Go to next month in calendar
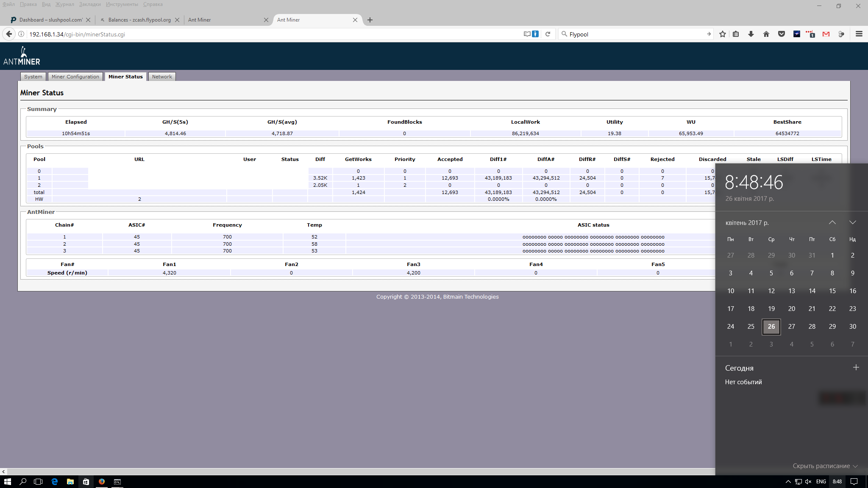The width and height of the screenshot is (868, 488). click(853, 222)
